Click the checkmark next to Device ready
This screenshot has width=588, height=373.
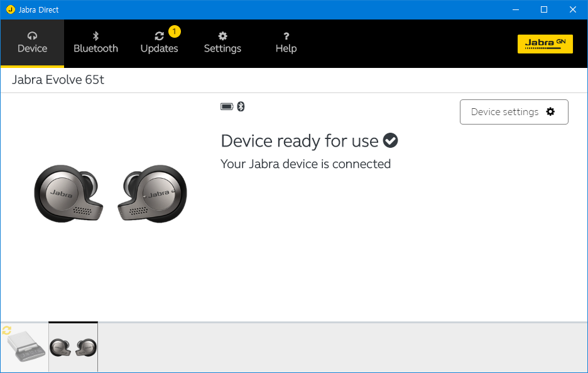point(390,140)
